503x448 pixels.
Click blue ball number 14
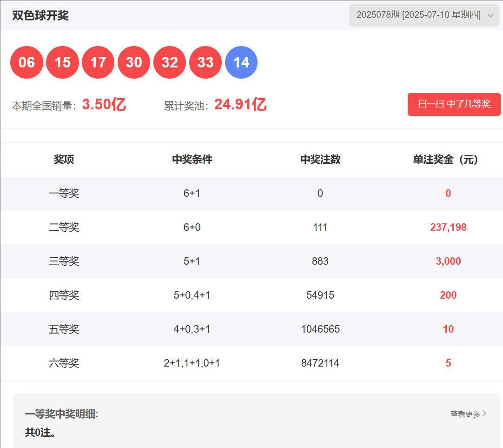point(241,62)
